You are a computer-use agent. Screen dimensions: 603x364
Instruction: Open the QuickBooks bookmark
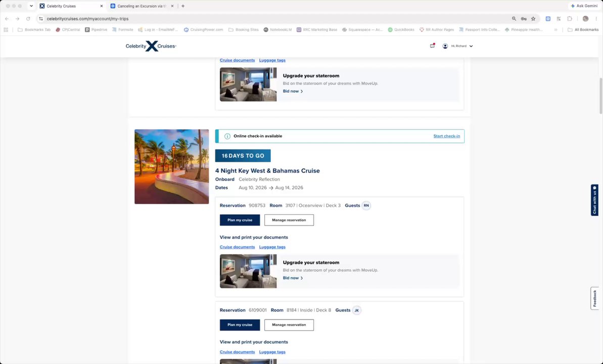(x=401, y=30)
